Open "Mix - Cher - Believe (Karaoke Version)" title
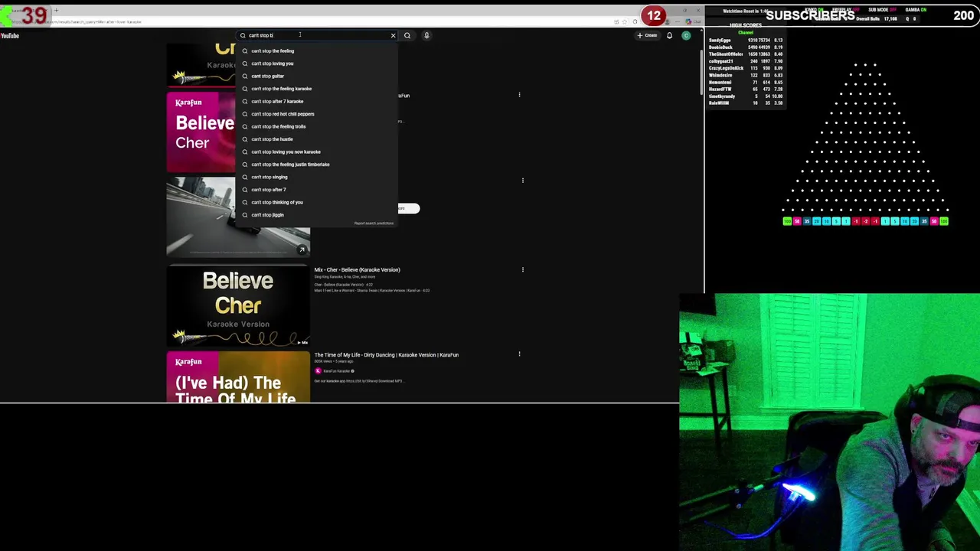This screenshot has width=980, height=551. point(357,269)
